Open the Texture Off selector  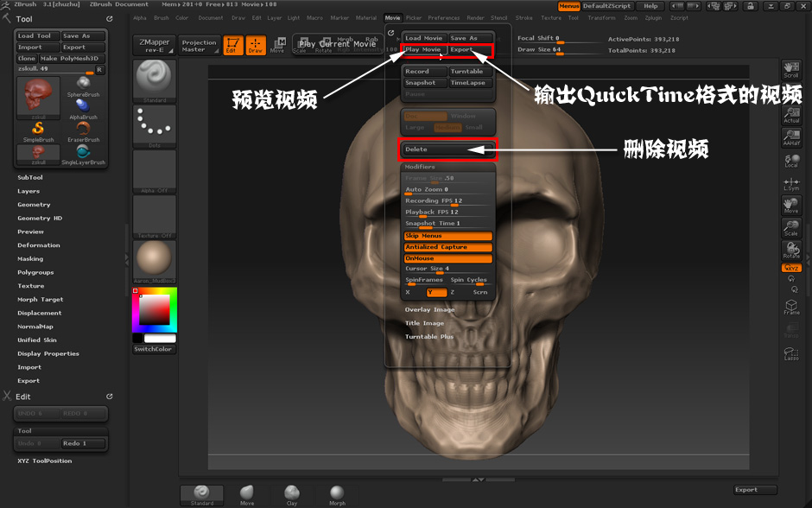coord(155,217)
